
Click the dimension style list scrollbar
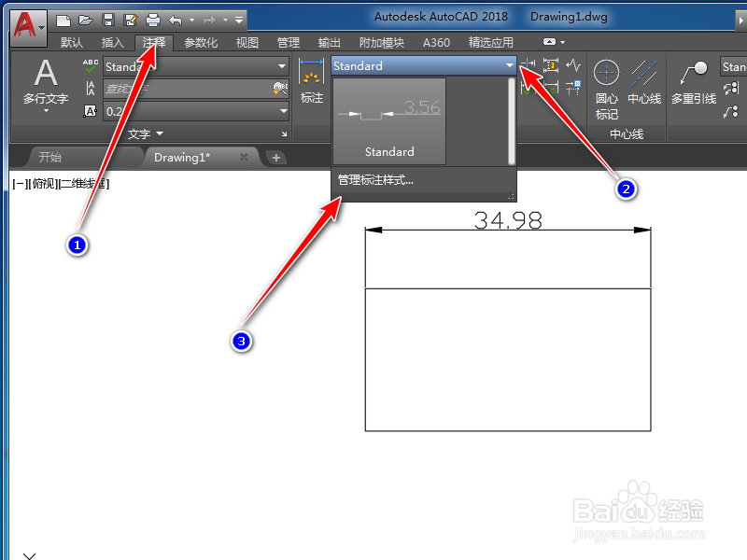511,121
